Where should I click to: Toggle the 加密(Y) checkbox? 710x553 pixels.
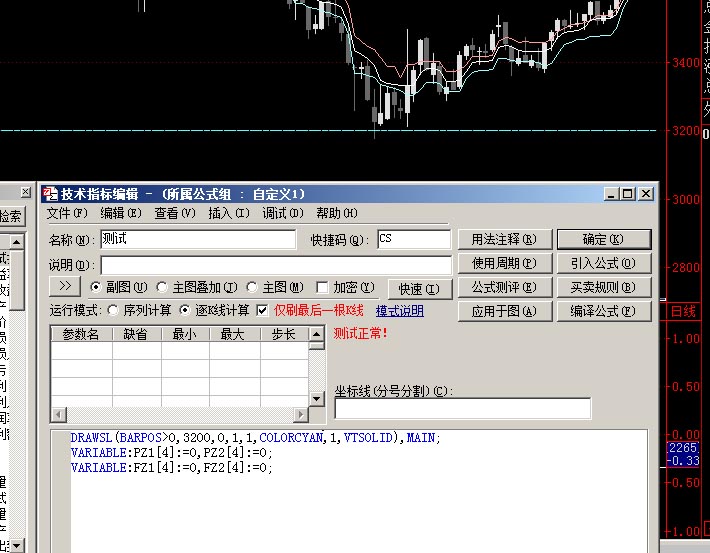point(322,288)
